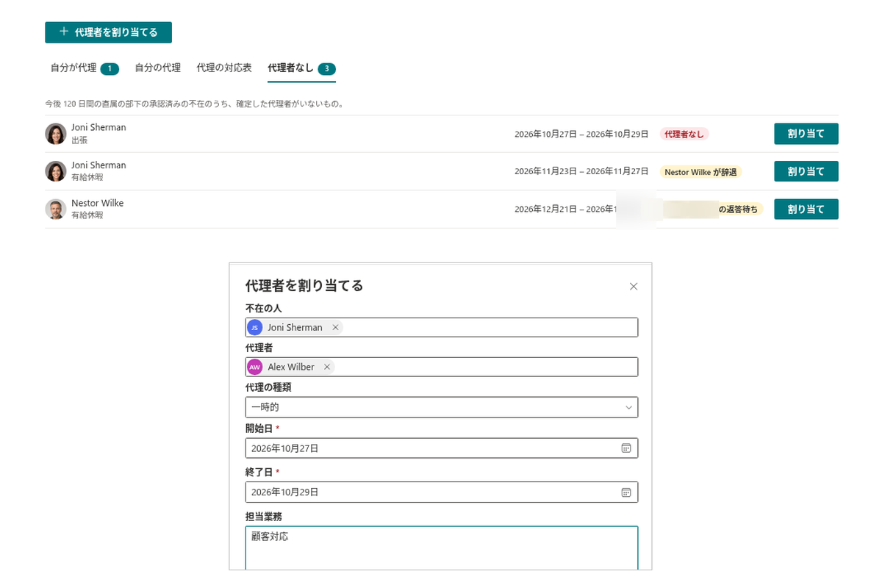Click Nestor Wilke's profile photo

pos(56,209)
